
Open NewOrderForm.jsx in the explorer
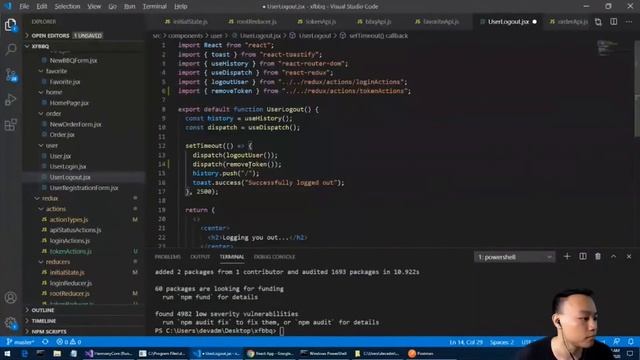point(75,124)
